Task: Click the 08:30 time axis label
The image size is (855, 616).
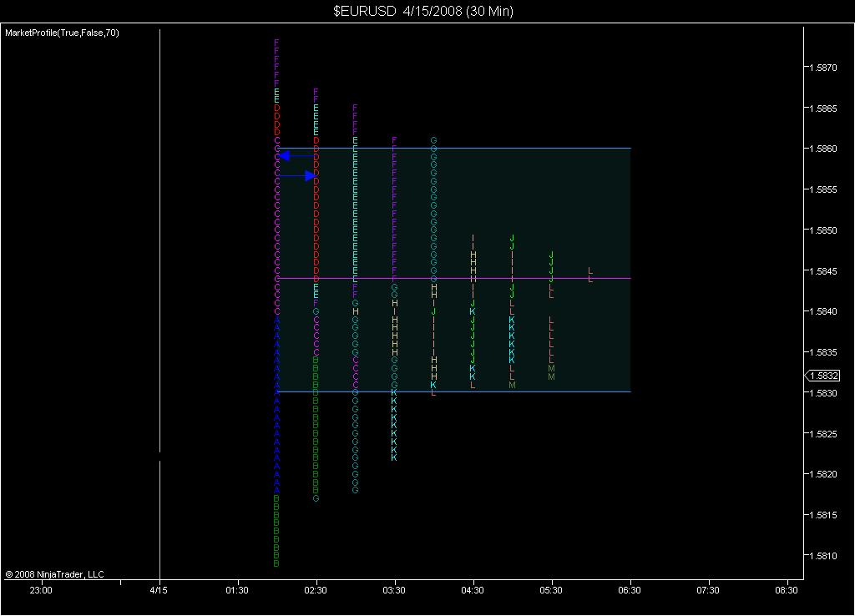Action: [787, 590]
